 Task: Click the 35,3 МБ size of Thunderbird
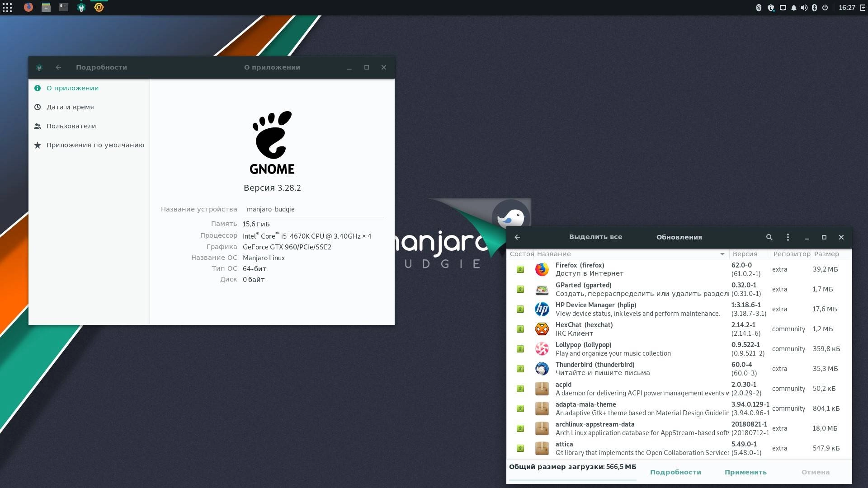pyautogui.click(x=825, y=369)
